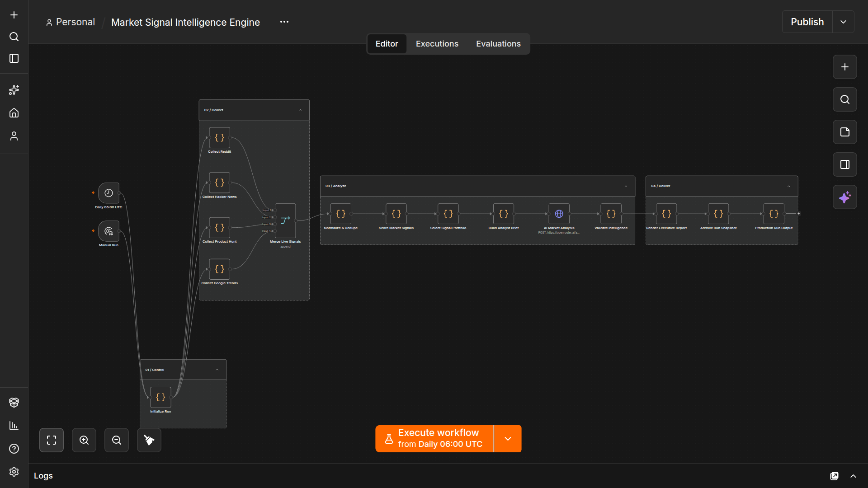Click the 03 / Analyze group title
This screenshot has width=868, height=488.
pyautogui.click(x=336, y=186)
